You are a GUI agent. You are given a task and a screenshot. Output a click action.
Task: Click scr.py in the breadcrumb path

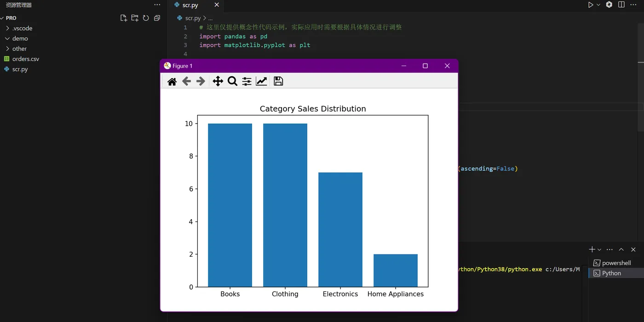(x=193, y=18)
